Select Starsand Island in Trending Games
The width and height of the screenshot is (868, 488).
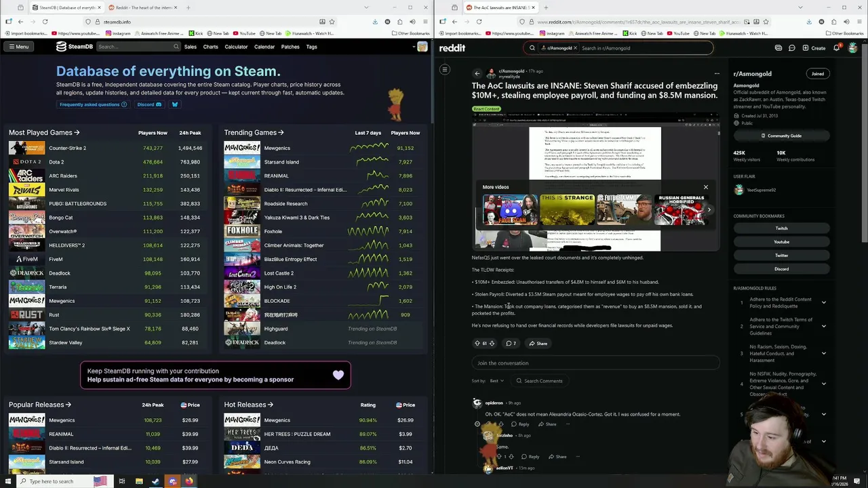click(x=281, y=162)
